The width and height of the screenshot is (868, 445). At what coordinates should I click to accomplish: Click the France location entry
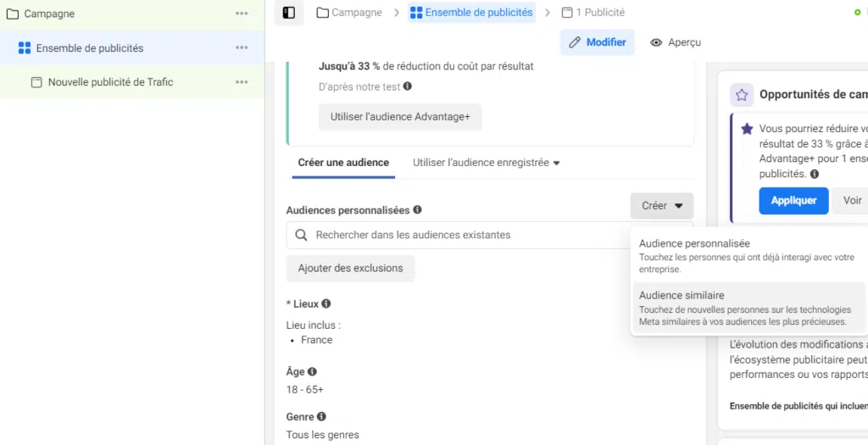[x=317, y=340]
